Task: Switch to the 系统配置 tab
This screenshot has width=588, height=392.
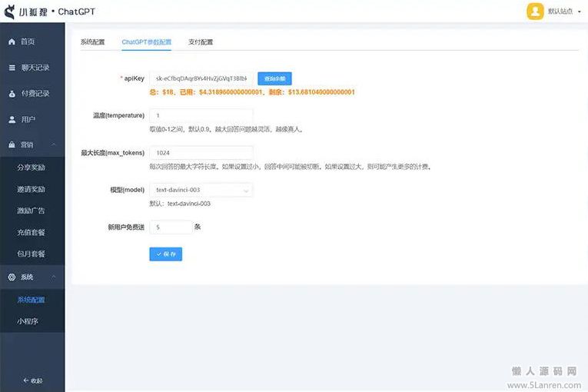Action: click(93, 42)
